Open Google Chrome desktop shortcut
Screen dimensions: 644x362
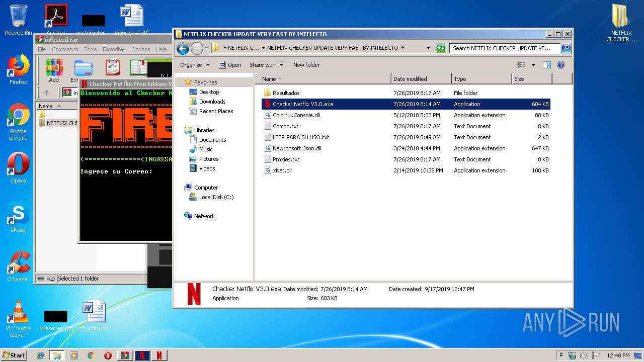click(x=18, y=122)
